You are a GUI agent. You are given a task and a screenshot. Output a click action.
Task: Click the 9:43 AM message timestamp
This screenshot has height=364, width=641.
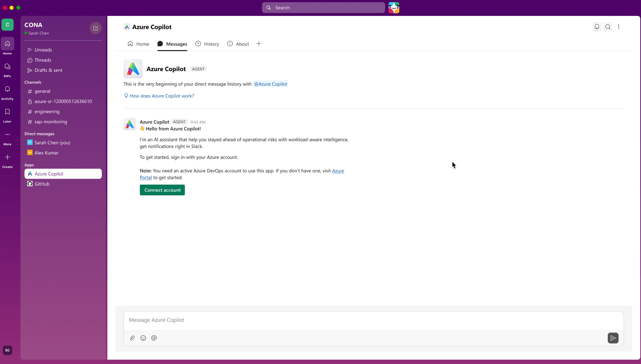[x=198, y=122]
